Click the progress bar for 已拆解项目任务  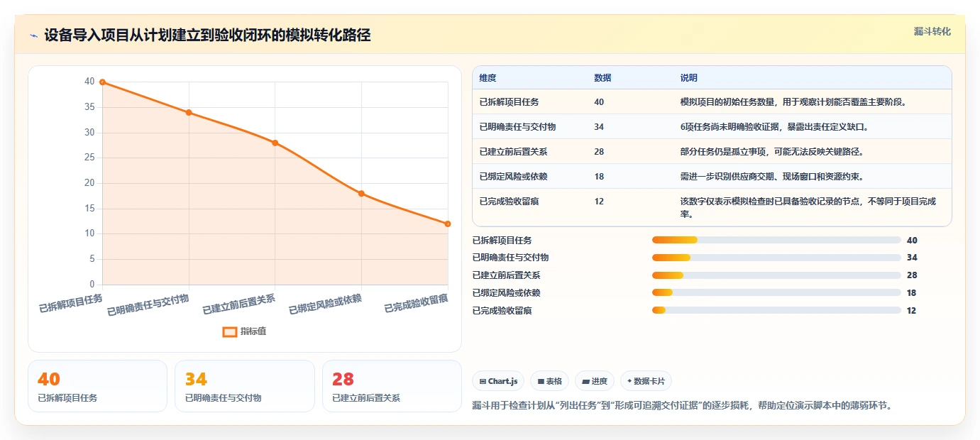pos(776,241)
